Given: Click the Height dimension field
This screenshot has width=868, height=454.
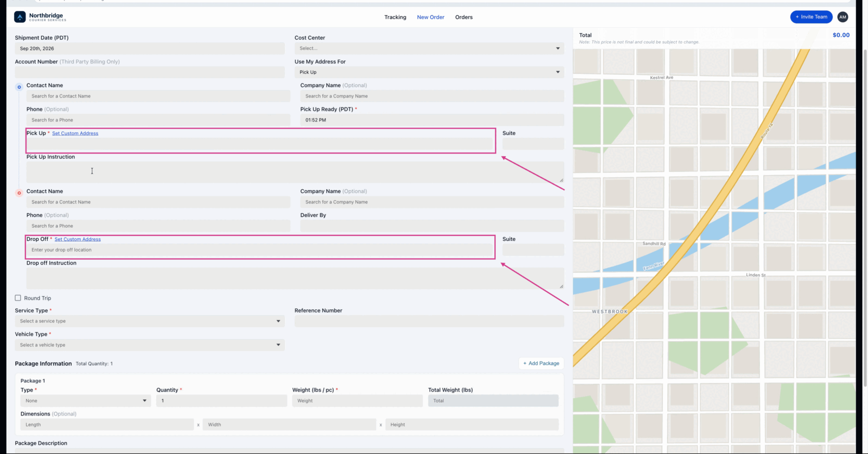Looking at the screenshot, I should (x=472, y=425).
